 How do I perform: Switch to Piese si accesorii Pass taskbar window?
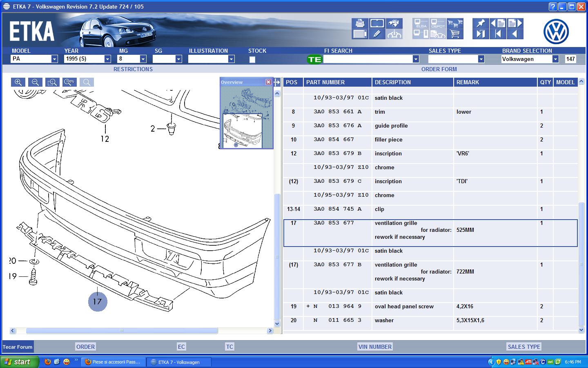[114, 362]
